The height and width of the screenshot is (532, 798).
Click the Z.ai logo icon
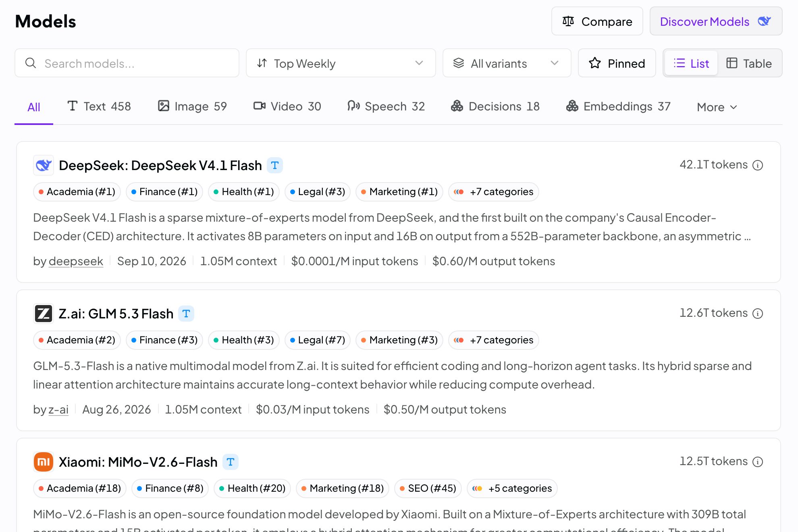[x=44, y=314]
